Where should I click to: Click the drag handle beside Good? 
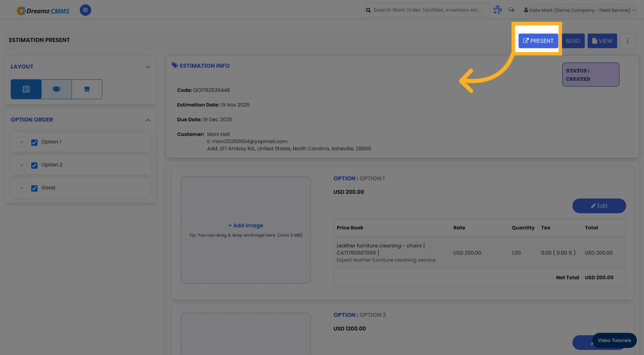coord(22,188)
